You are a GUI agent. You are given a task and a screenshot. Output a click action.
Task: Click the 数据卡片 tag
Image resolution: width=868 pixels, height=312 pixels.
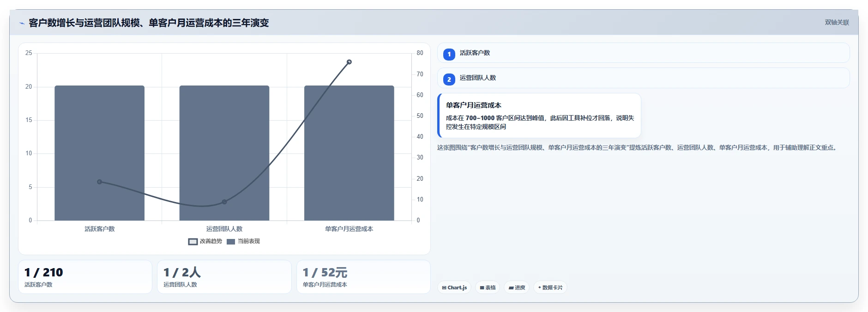click(550, 288)
